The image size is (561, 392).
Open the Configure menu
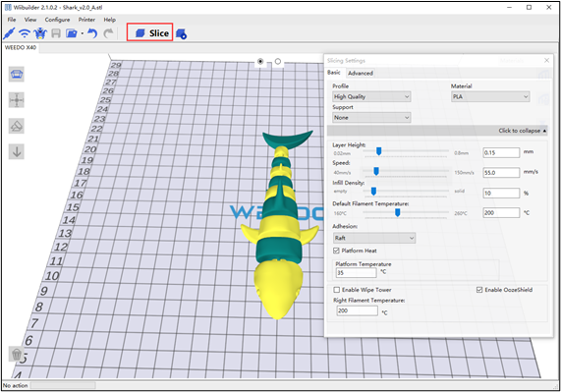[x=57, y=20]
